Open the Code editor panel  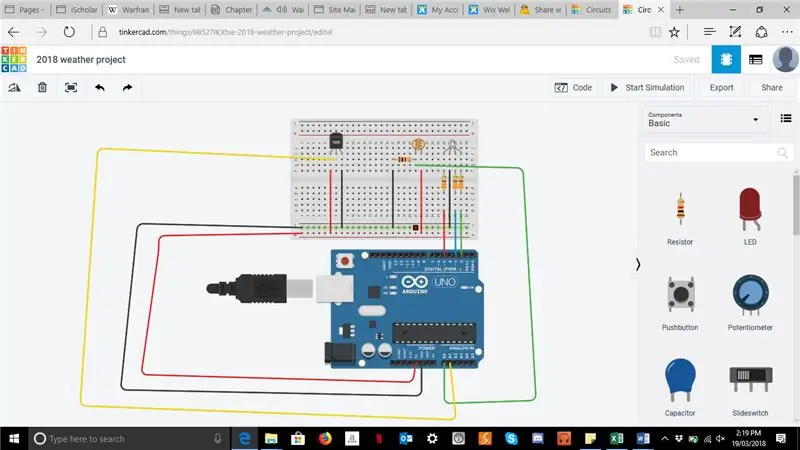pyautogui.click(x=573, y=88)
